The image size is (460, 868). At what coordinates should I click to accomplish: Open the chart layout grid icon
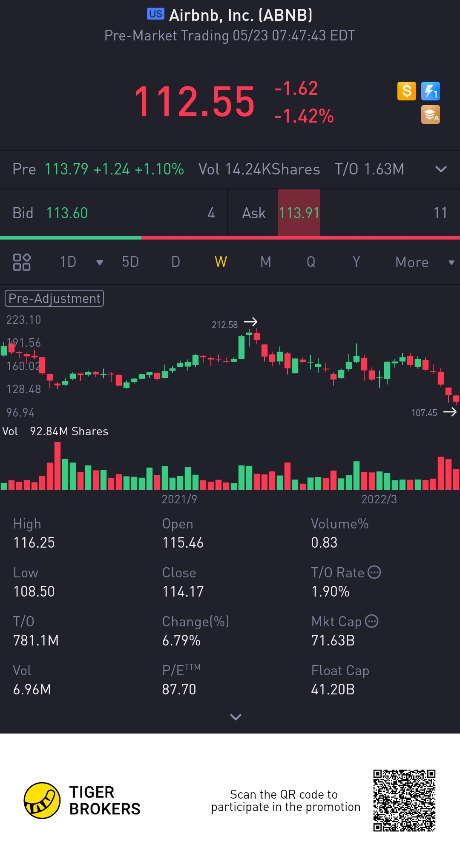pos(22,262)
